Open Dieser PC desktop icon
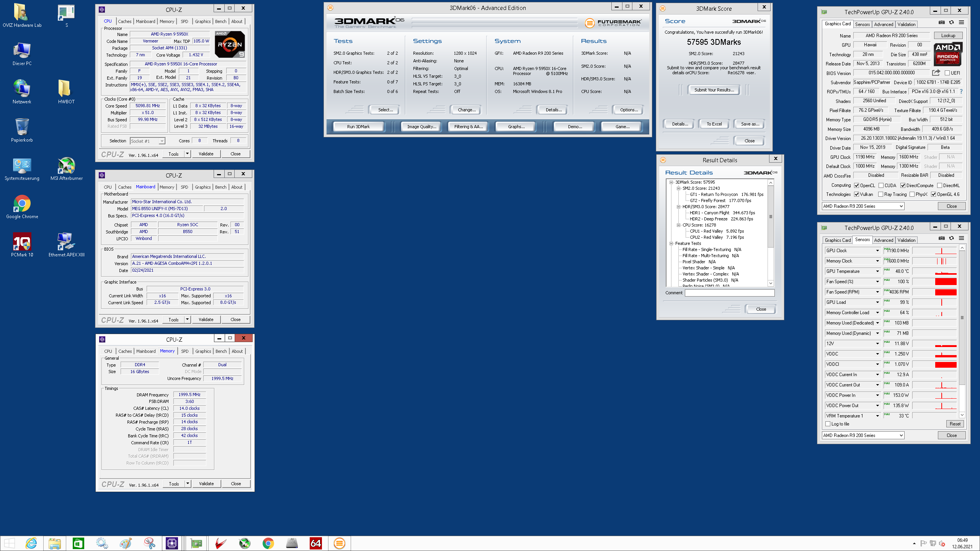This screenshot has height=551, width=980. click(x=22, y=54)
